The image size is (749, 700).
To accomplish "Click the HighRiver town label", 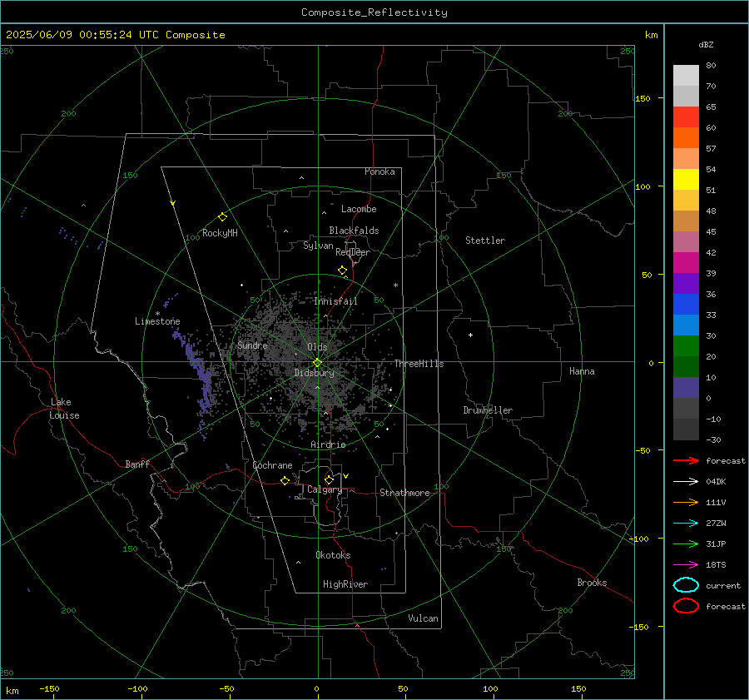I will click(345, 584).
